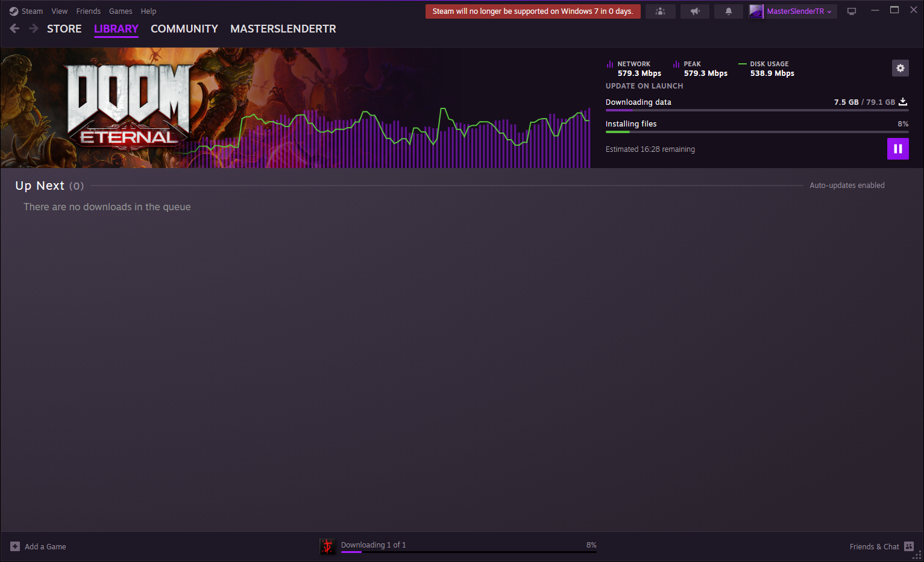Switch to the LIBRARY tab
924x562 pixels.
(x=116, y=29)
